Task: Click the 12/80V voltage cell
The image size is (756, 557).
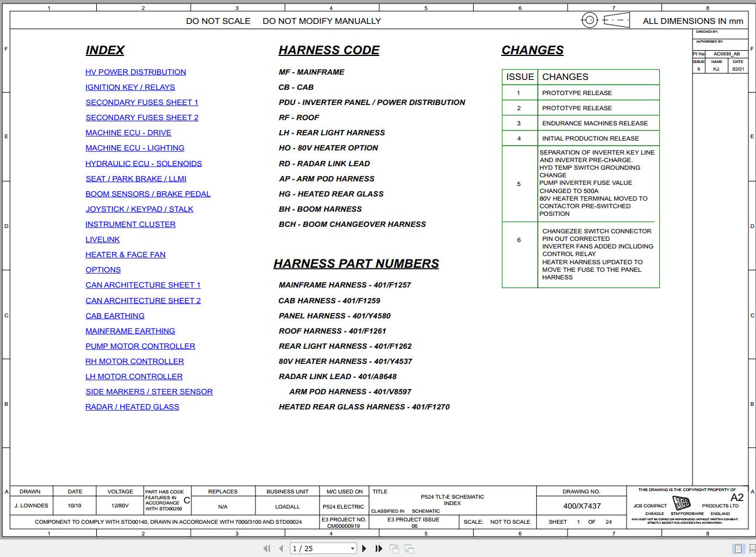Action: coord(120,506)
